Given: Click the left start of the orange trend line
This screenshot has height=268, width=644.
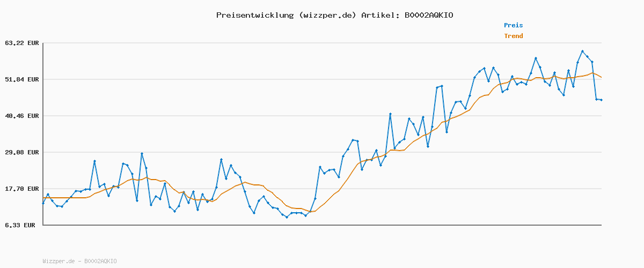Looking at the screenshot, I should 43,198.
